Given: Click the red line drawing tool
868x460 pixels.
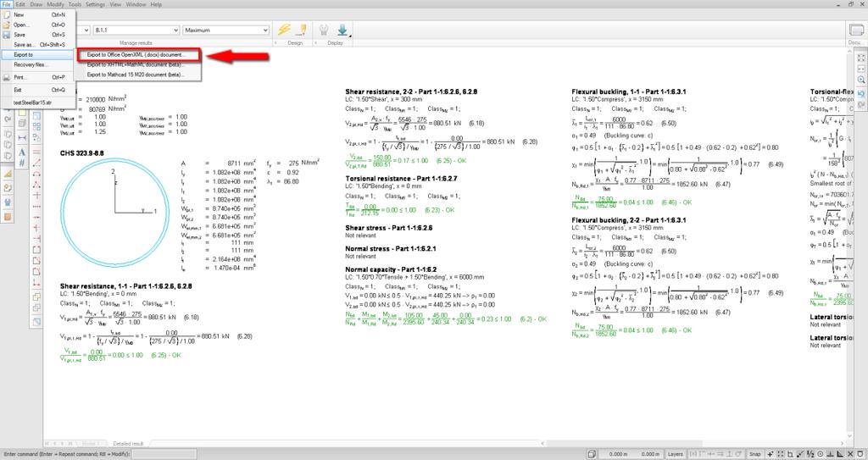Looking at the screenshot, I should pyautogui.click(x=36, y=163).
